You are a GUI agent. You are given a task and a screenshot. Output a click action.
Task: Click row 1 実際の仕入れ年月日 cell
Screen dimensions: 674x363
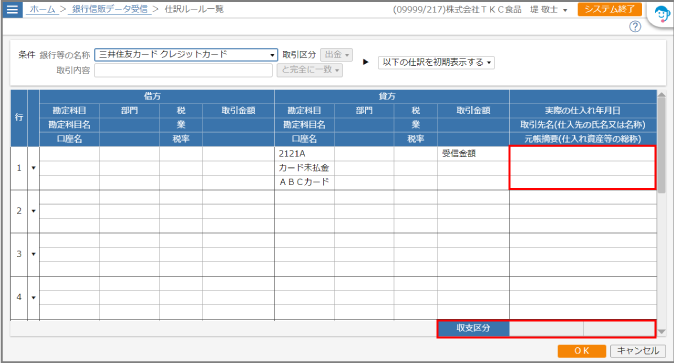click(582, 154)
